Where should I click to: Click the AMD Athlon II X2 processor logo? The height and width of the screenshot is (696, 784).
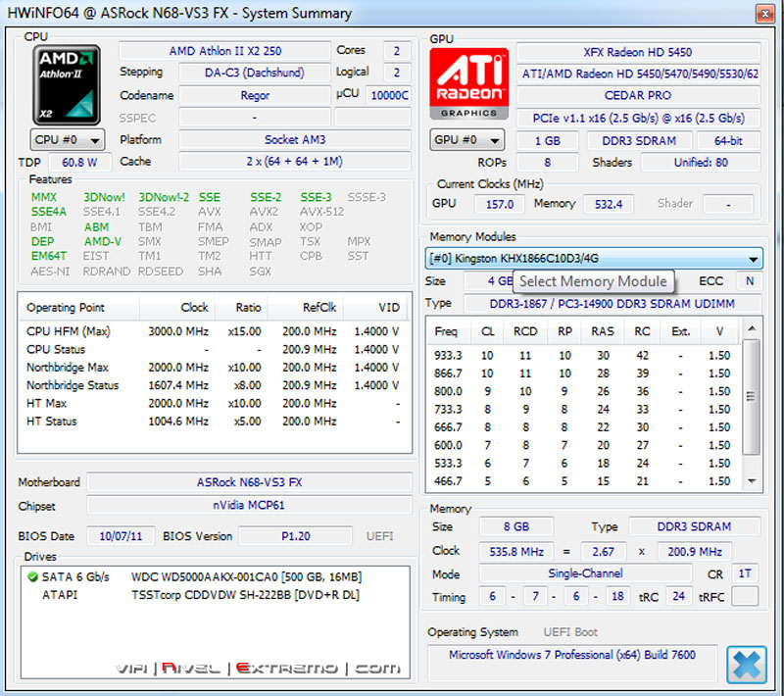point(67,84)
